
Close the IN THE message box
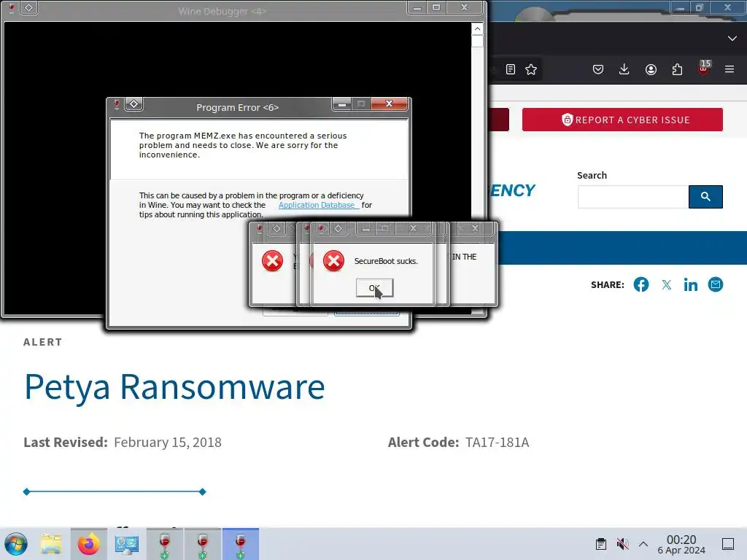coord(475,228)
